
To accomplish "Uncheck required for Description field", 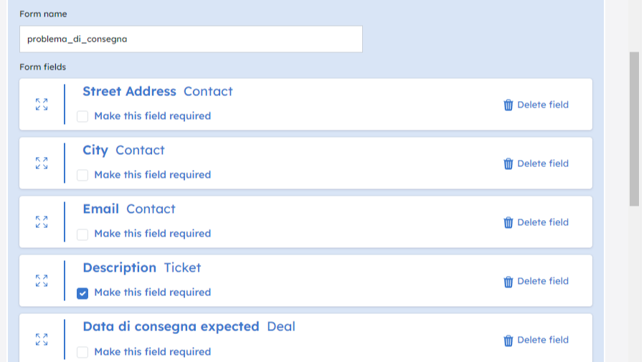I will [82, 292].
